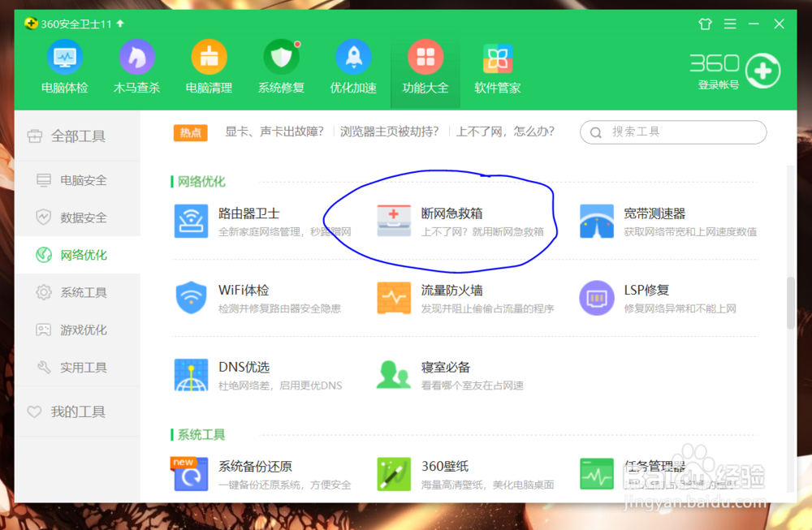Select 游戏优化 sidebar category
Viewport: 812px width, 530px height.
78,330
